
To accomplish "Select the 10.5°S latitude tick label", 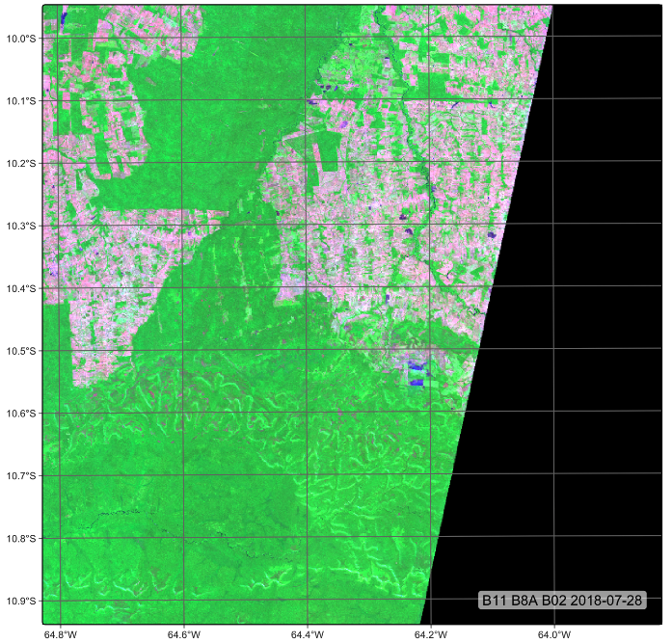I will 19,351.
